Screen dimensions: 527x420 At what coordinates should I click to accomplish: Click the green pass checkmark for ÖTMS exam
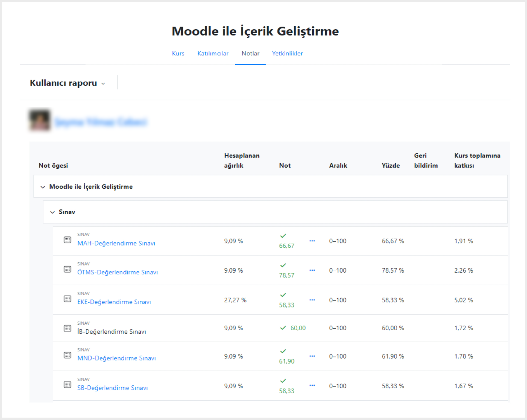[x=283, y=265]
